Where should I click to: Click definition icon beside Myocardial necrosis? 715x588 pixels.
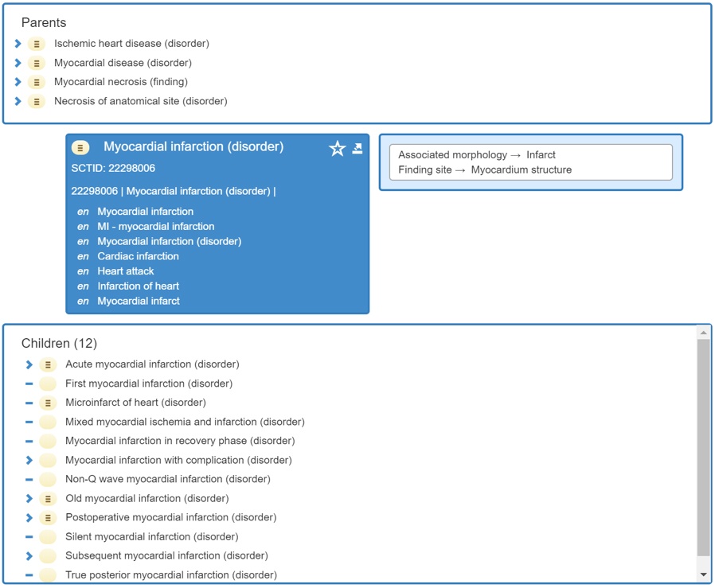click(37, 82)
